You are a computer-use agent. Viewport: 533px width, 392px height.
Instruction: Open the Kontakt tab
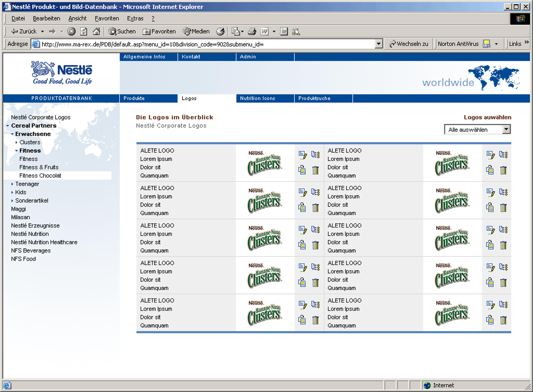[x=207, y=57]
